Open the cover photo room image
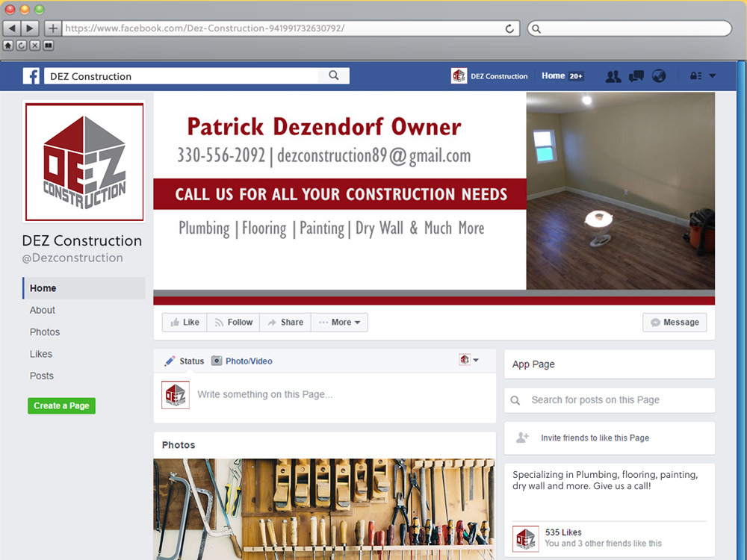The height and width of the screenshot is (560, 747). pos(620,190)
